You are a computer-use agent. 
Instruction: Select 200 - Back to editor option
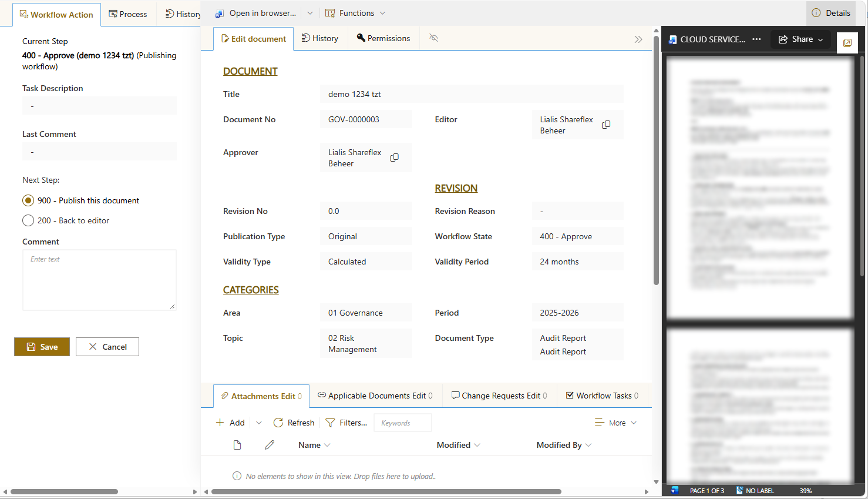click(x=28, y=220)
